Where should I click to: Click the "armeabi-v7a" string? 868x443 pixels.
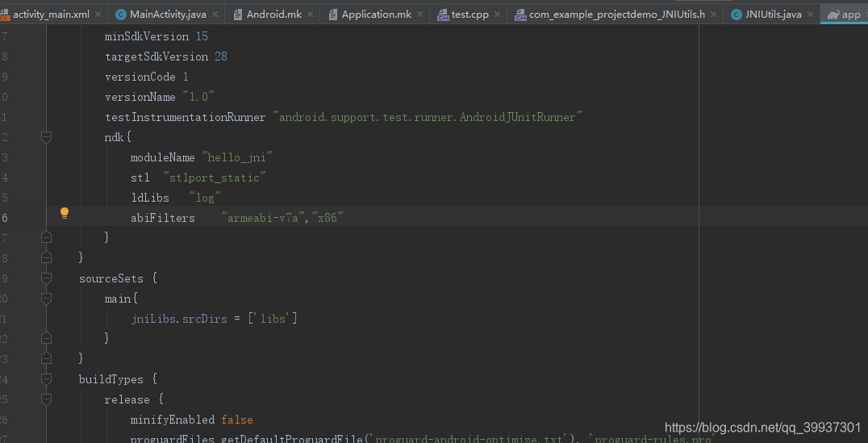coord(264,218)
